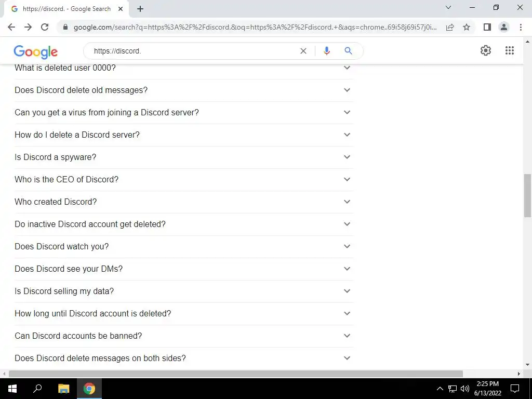Viewport: 532px width, 399px height.
Task: Clear the Google search box
Action: (x=303, y=51)
